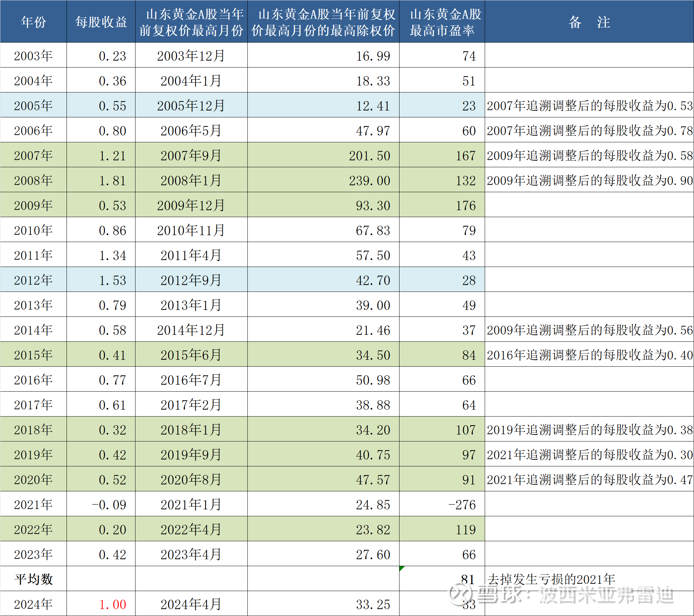Click the 2024年4月 cell

coord(191,604)
